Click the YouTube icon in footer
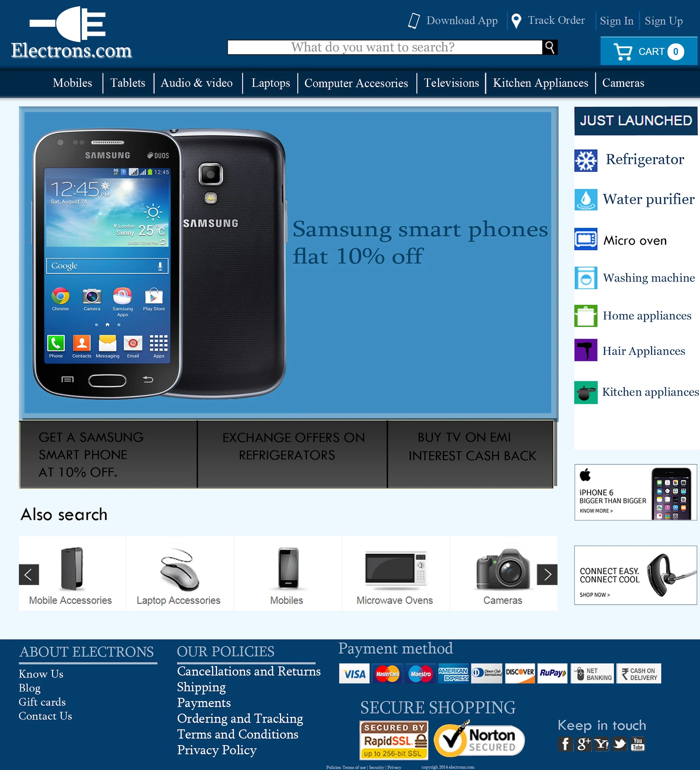700x770 pixels. pyautogui.click(x=637, y=744)
